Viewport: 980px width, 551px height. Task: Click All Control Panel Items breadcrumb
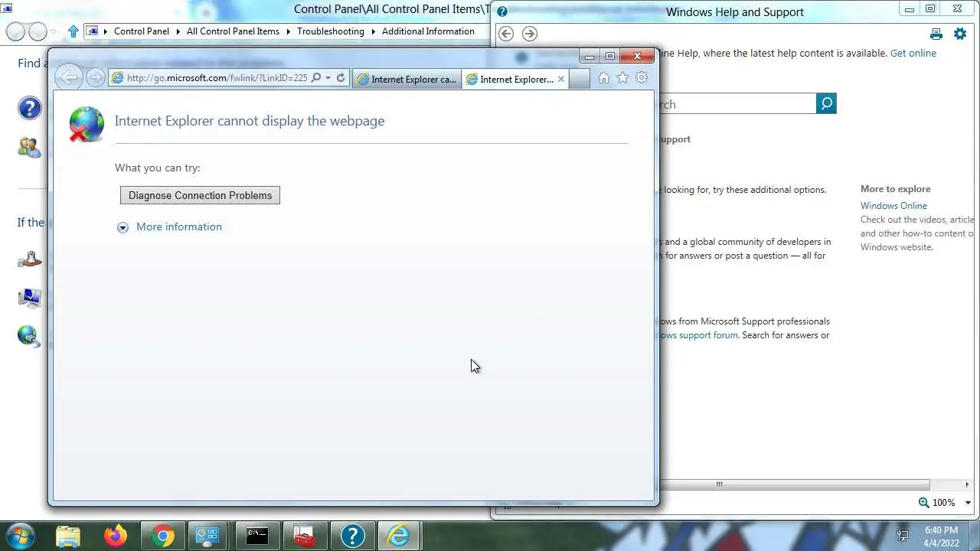pos(233,31)
